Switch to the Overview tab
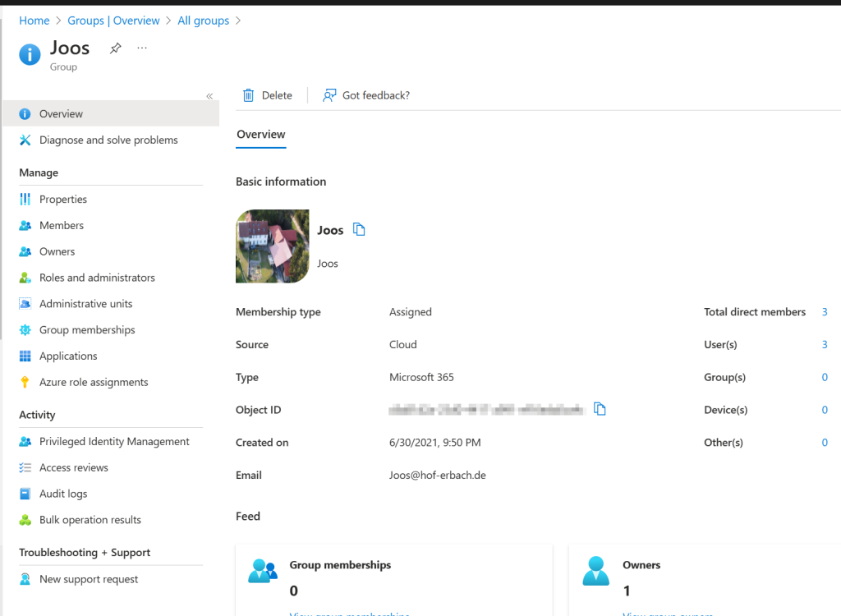 click(260, 134)
